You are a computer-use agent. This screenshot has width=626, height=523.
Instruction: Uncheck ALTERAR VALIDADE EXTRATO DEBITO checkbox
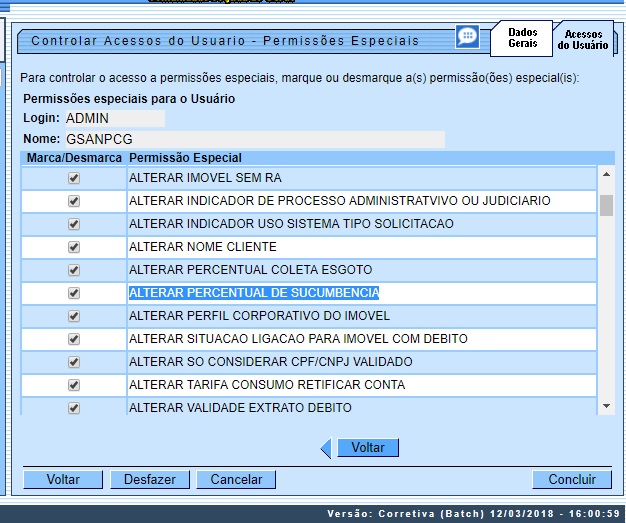(x=73, y=408)
